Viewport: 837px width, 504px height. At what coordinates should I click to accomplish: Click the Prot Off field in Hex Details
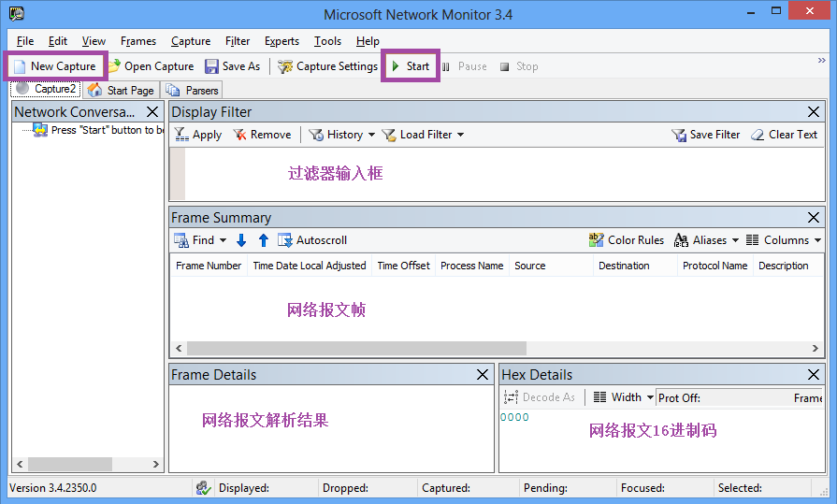740,397
